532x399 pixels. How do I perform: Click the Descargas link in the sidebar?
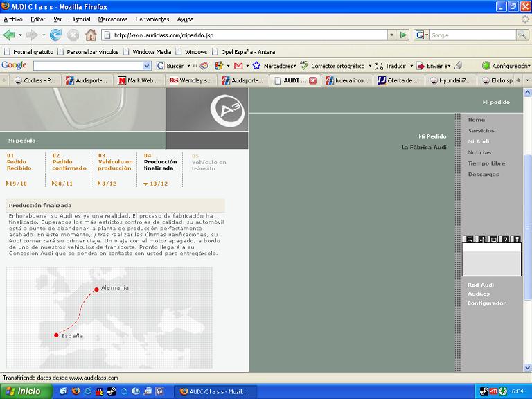coord(483,175)
